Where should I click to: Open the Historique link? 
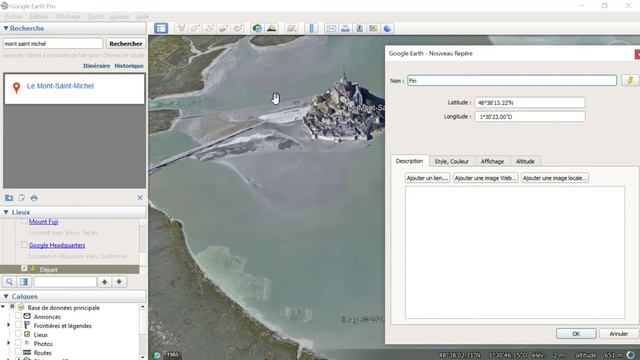[129, 66]
